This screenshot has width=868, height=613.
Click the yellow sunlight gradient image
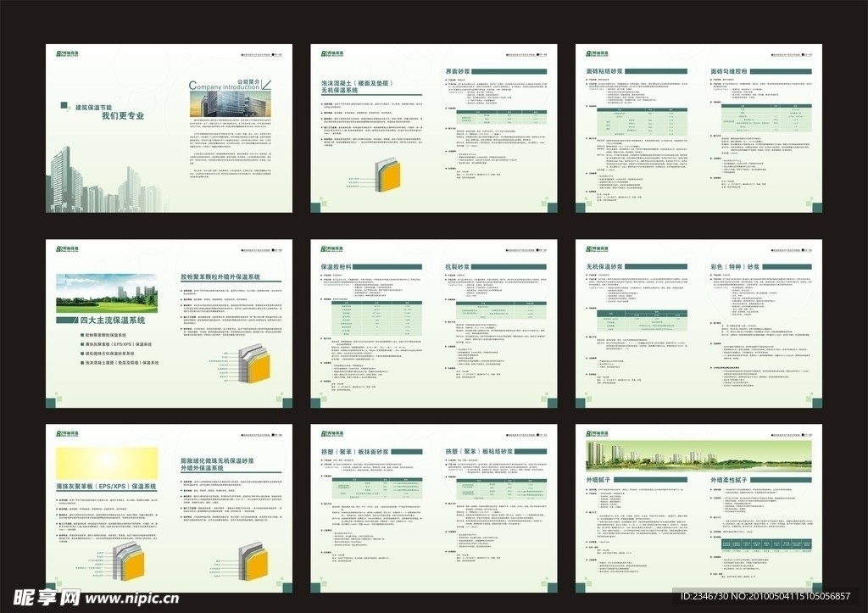point(107,464)
